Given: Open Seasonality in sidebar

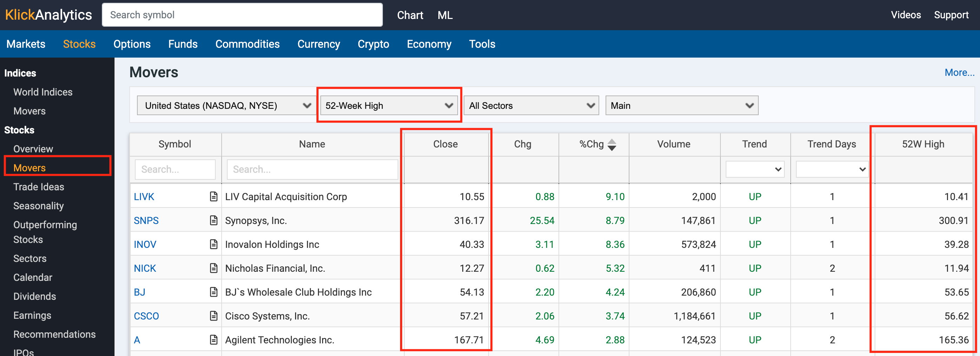Looking at the screenshot, I should 38,206.
